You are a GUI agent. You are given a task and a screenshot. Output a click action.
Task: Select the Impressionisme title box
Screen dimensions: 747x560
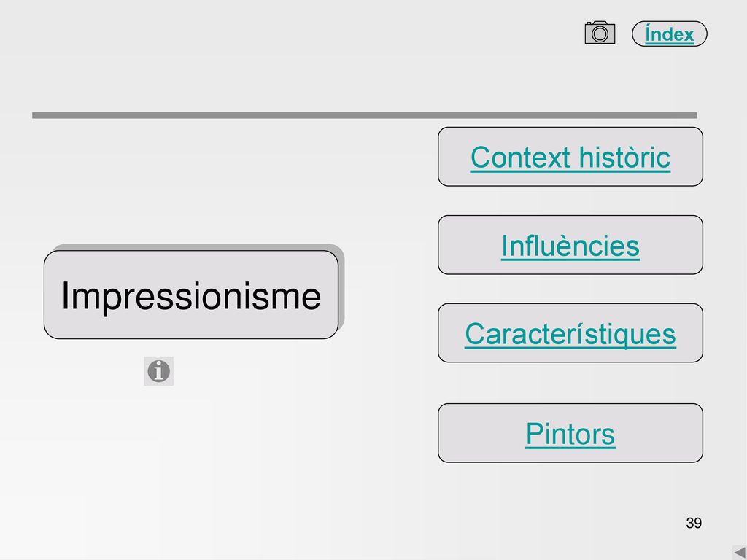[191, 295]
